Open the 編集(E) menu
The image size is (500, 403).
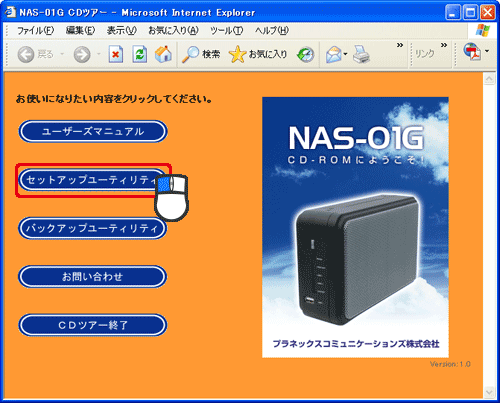tap(80, 31)
